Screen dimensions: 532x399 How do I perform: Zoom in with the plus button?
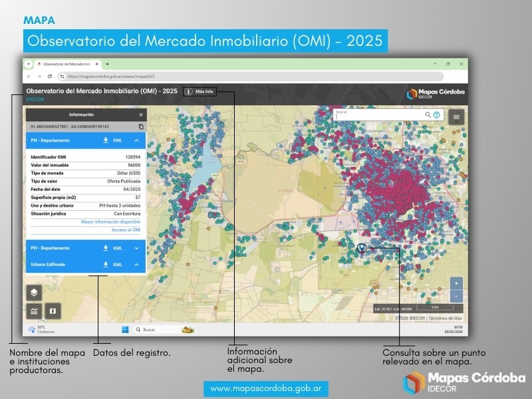pyautogui.click(x=456, y=283)
